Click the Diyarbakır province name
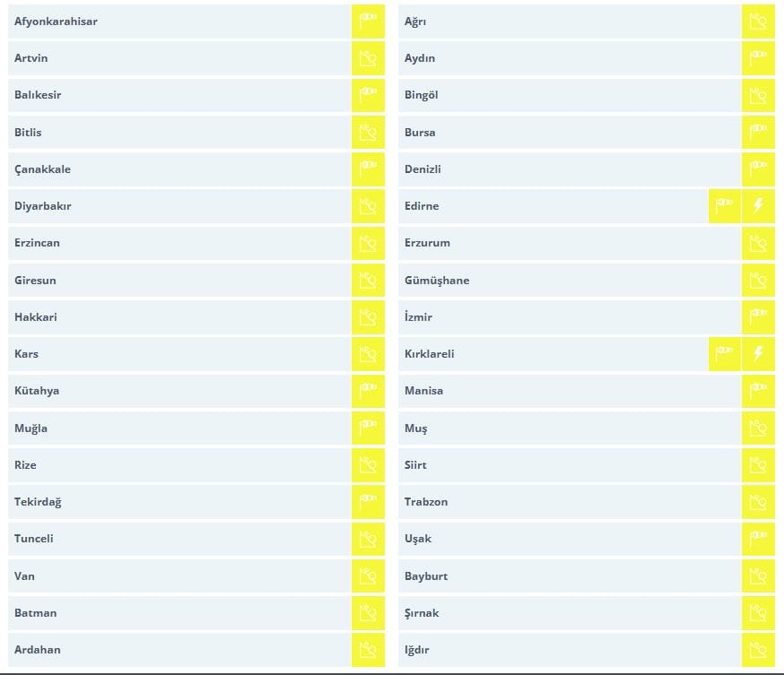 [43, 206]
